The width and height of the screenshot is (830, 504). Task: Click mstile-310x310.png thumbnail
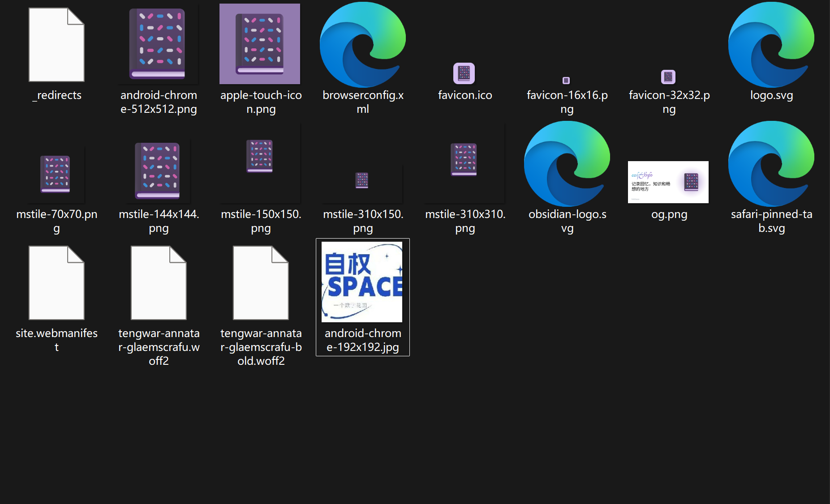464,163
